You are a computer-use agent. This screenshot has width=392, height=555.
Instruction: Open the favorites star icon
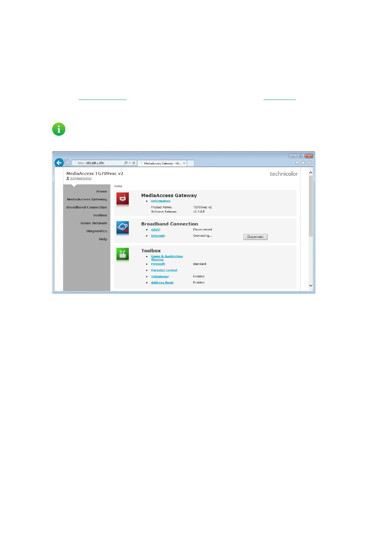(x=303, y=163)
